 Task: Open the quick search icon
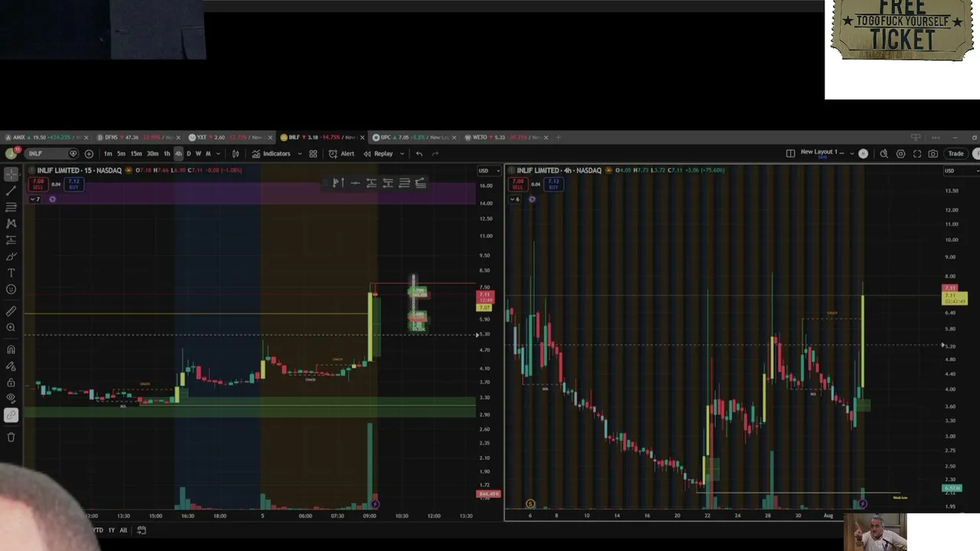(x=884, y=154)
